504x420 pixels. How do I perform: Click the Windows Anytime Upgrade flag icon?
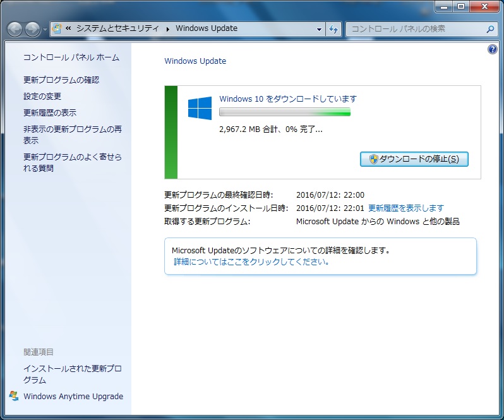coord(14,396)
